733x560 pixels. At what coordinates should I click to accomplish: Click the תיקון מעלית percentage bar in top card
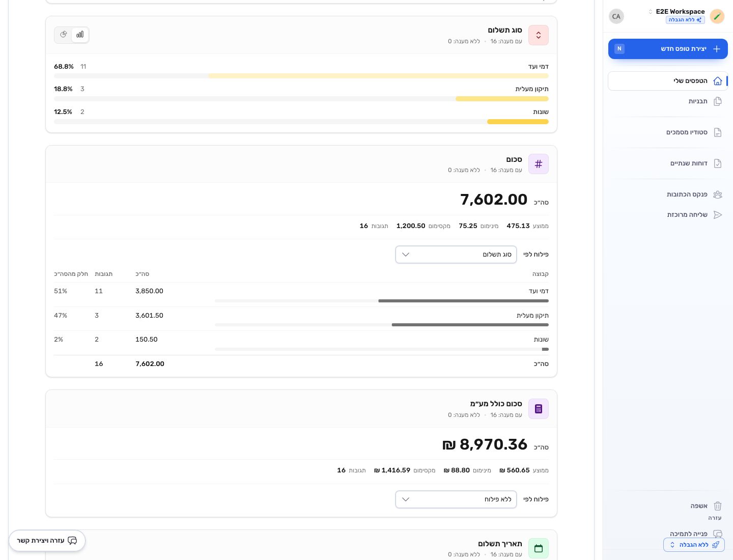pos(301,99)
